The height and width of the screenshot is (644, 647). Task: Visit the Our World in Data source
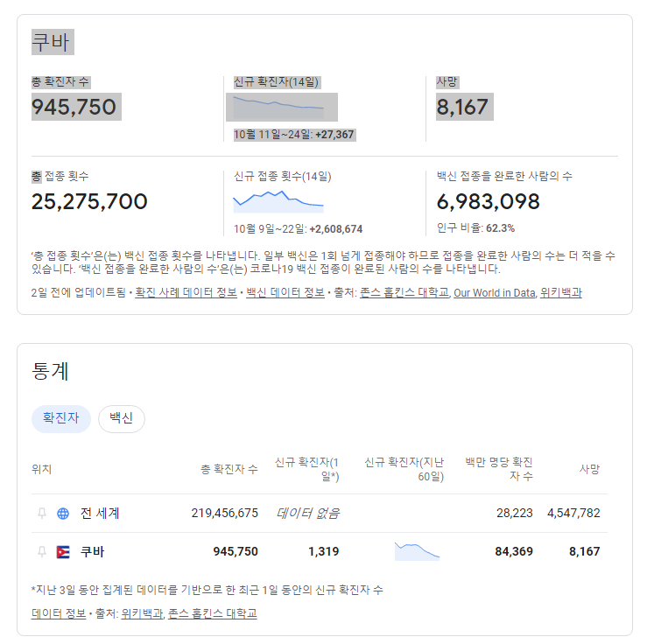(x=493, y=293)
